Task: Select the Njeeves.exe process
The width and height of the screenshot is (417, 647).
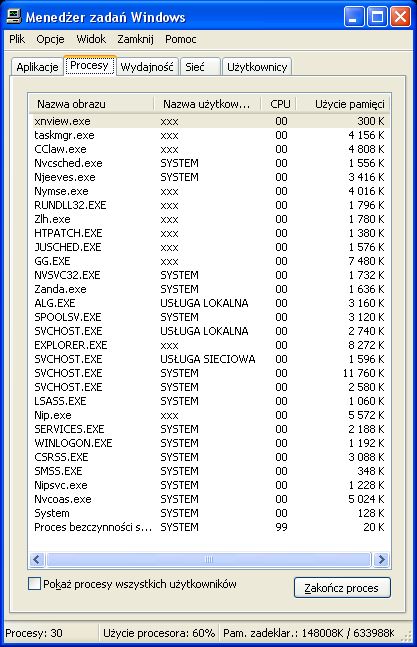Action: (209, 177)
